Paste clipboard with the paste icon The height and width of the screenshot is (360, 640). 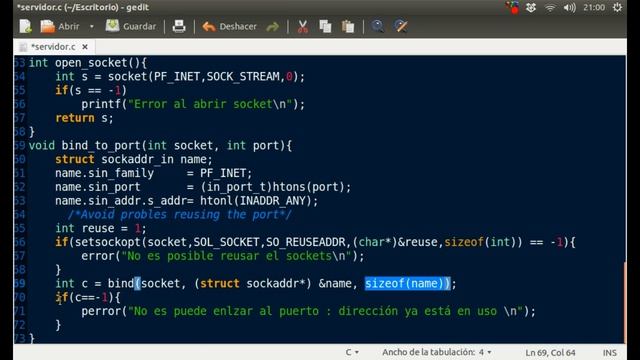pyautogui.click(x=348, y=27)
